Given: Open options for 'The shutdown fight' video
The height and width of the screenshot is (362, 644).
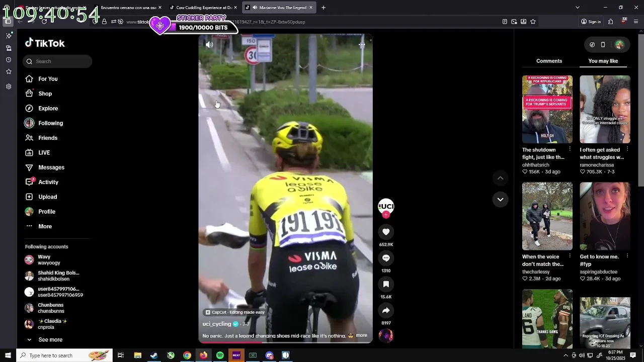Looking at the screenshot, I should click(570, 149).
